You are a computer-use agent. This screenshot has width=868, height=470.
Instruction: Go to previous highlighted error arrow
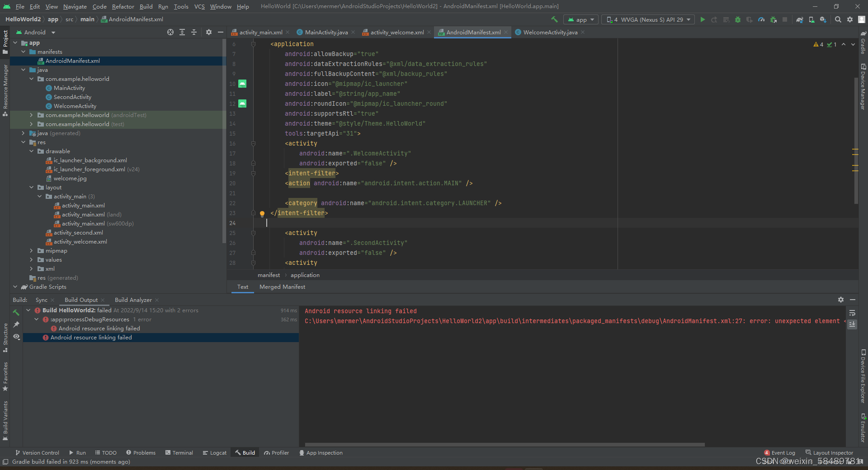click(844, 44)
